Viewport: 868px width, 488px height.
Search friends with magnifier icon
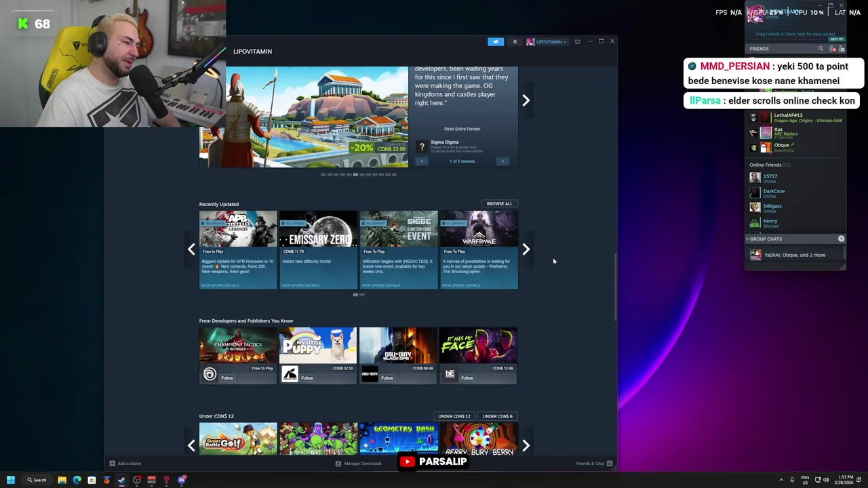821,49
